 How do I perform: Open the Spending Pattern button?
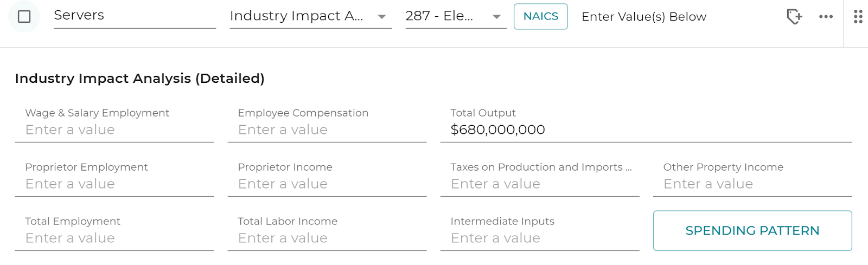click(x=752, y=231)
